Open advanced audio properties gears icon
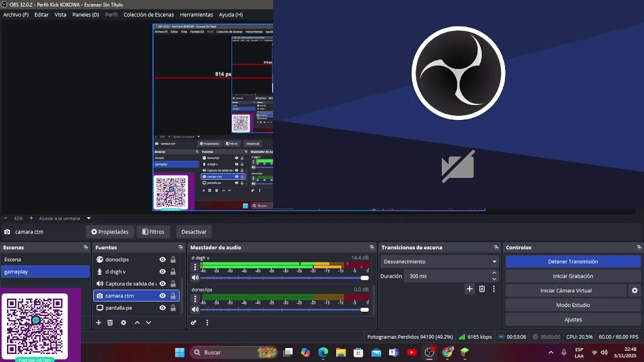 (x=194, y=323)
